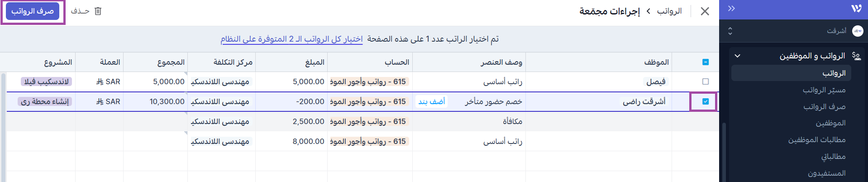Click the trash delete icon
The height and width of the screenshot is (182, 868).
[98, 11]
